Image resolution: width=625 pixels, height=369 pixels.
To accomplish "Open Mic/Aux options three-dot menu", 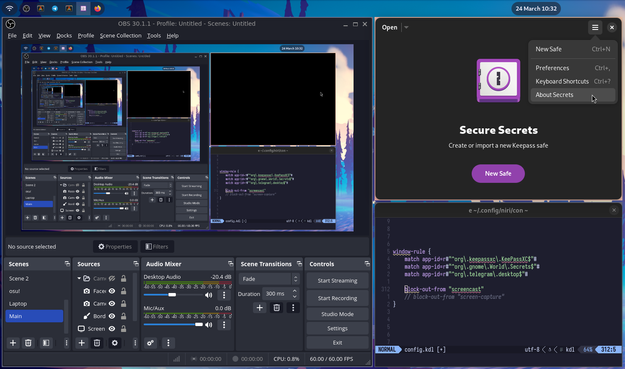I will [224, 325].
